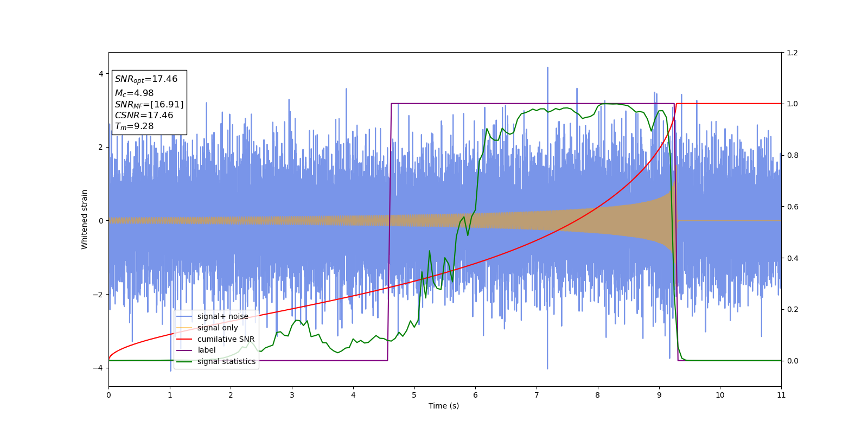Click left y-axis tick label −2

pos(98,295)
